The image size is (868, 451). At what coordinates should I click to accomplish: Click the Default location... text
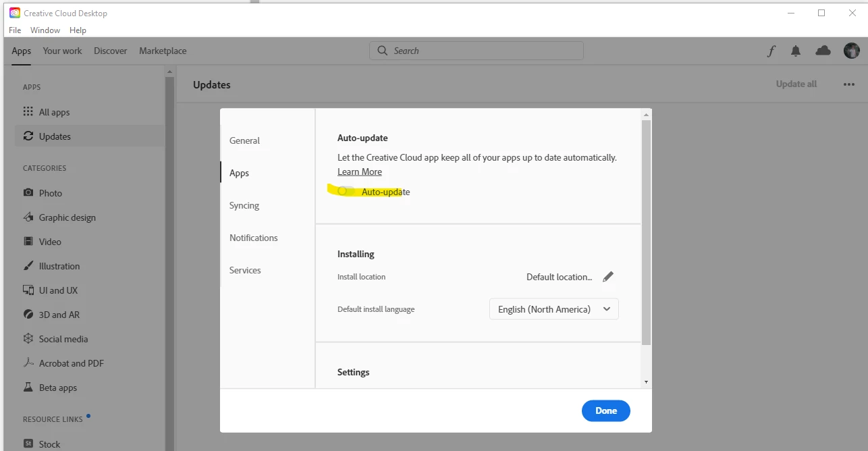coord(560,277)
